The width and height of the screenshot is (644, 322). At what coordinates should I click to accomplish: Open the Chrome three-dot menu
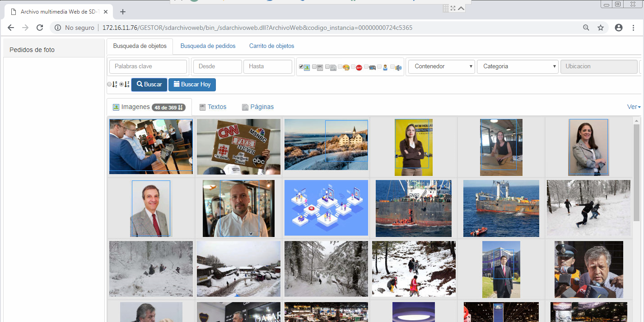[633, 28]
